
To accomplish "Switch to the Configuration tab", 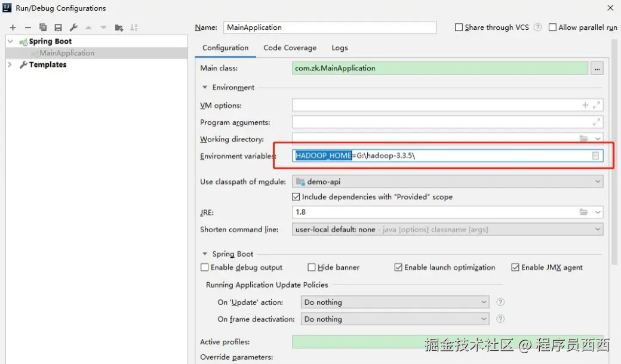I will pyautogui.click(x=225, y=48).
